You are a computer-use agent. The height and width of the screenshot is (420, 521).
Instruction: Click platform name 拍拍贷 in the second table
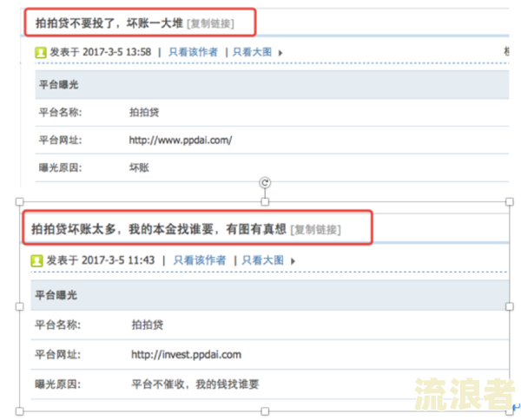[148, 325]
